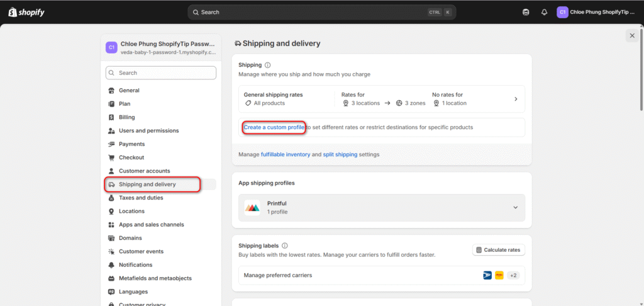644x306 pixels.
Task: Click the +2 more carriers badge
Action: [x=513, y=276]
